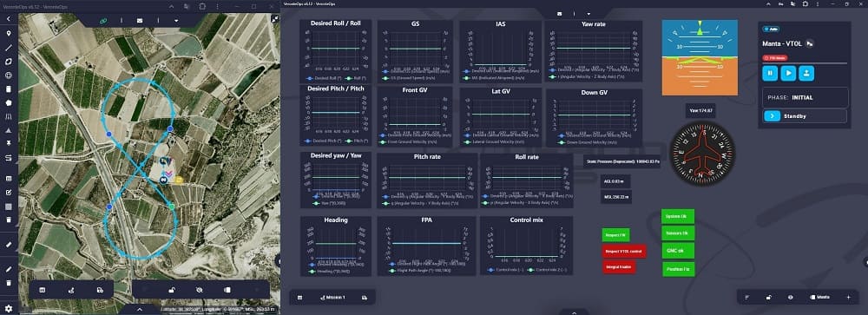Click the red Respect VTOL control button

[x=624, y=251]
